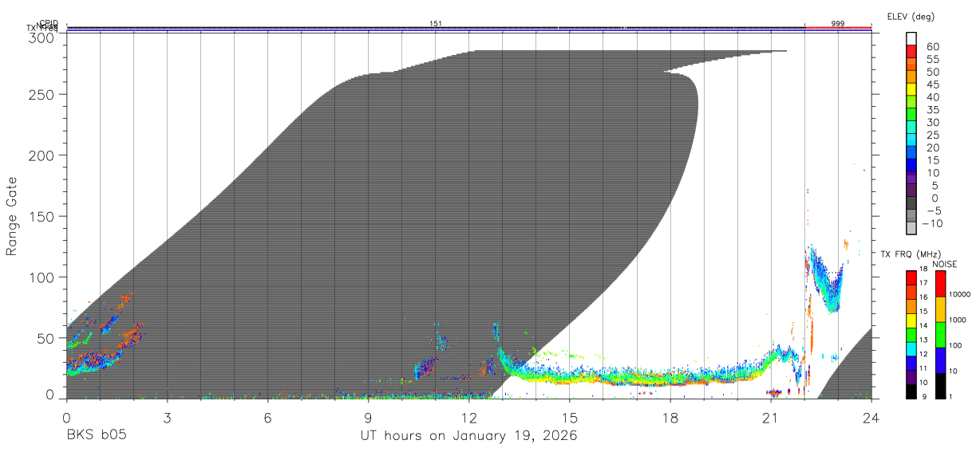Click the CPID value '999' at top right
980x452 pixels.
click(838, 24)
